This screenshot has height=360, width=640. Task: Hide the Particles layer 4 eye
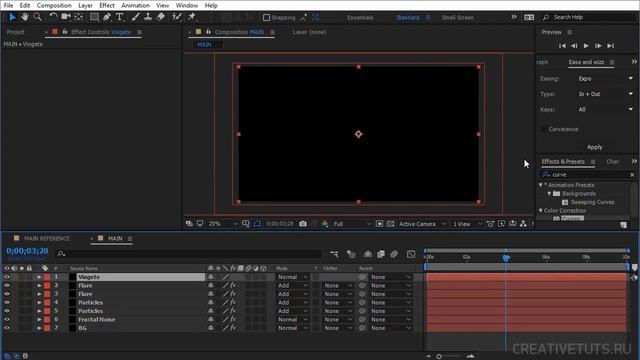coord(7,302)
